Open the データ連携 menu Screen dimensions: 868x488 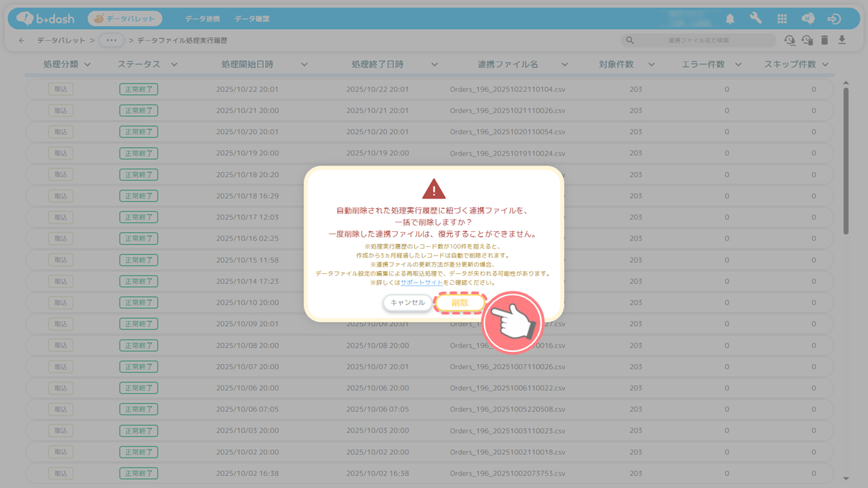[202, 19]
